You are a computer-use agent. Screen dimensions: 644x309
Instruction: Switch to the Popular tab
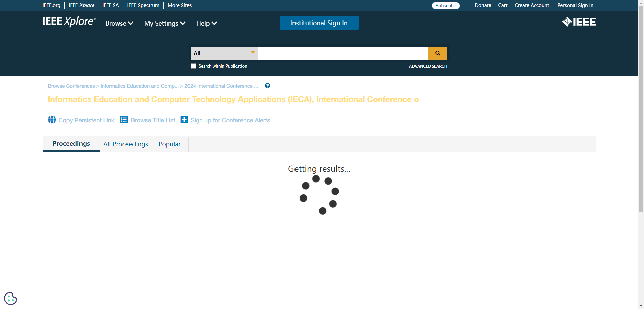click(170, 144)
